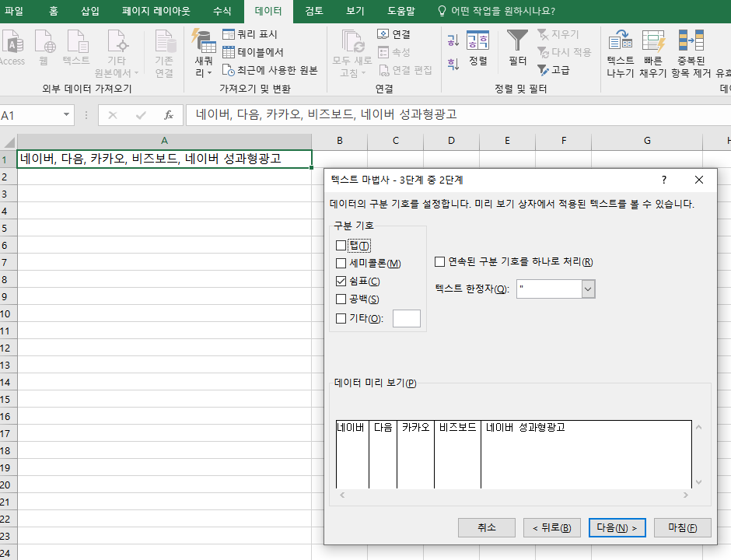Viewport: 731px width, 560px height.
Task: Click the 다음(N) > next button
Action: click(x=617, y=527)
